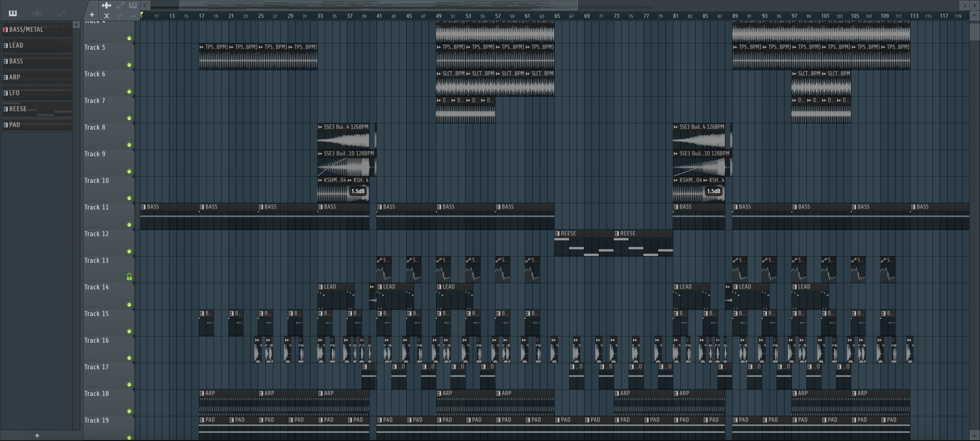Add a new playlist track with the plus button
Screen dimensions: 980x441
pos(92,15)
